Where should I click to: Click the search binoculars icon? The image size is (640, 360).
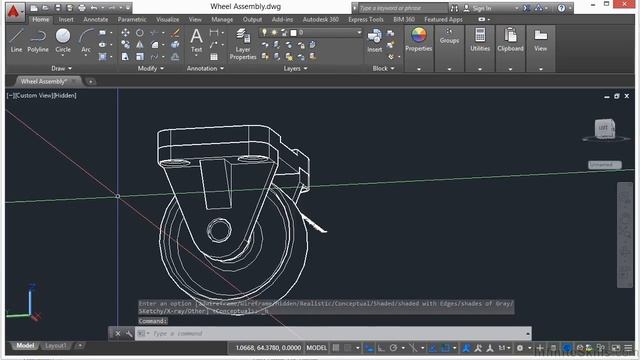(454, 8)
